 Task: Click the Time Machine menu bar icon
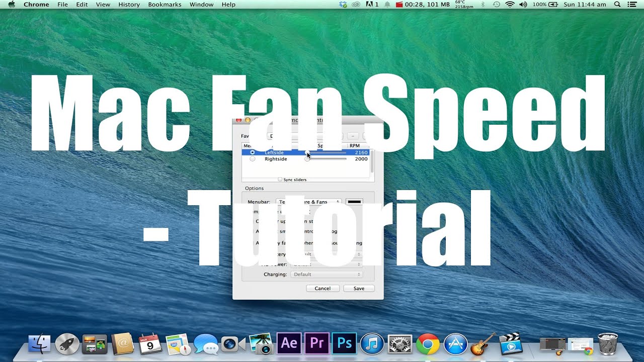coord(497,5)
